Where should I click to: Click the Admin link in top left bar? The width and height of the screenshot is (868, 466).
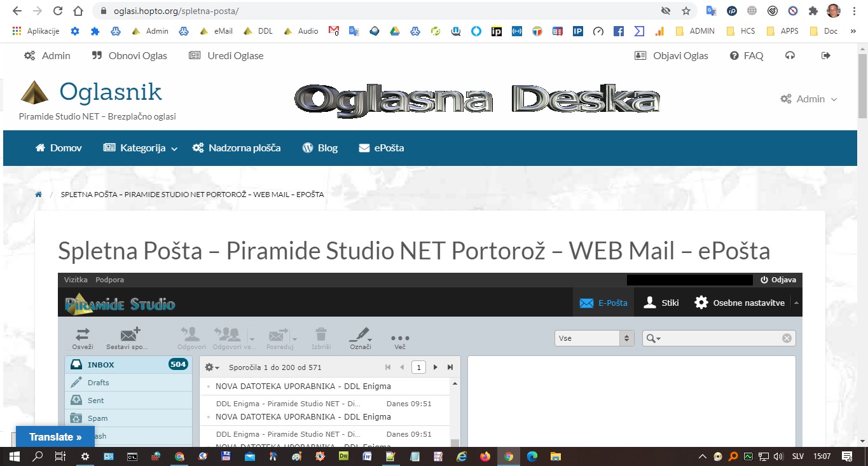[47, 55]
